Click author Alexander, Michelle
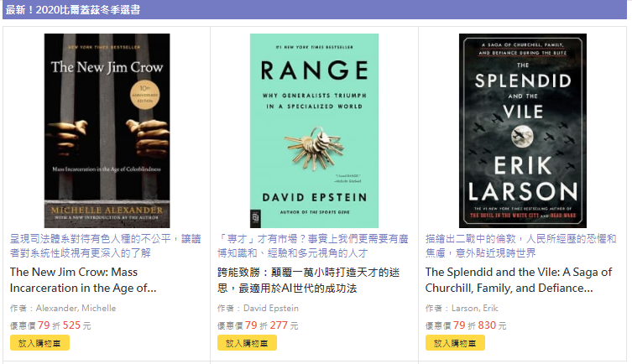Screen dimensions: 632x364 tap(76, 308)
